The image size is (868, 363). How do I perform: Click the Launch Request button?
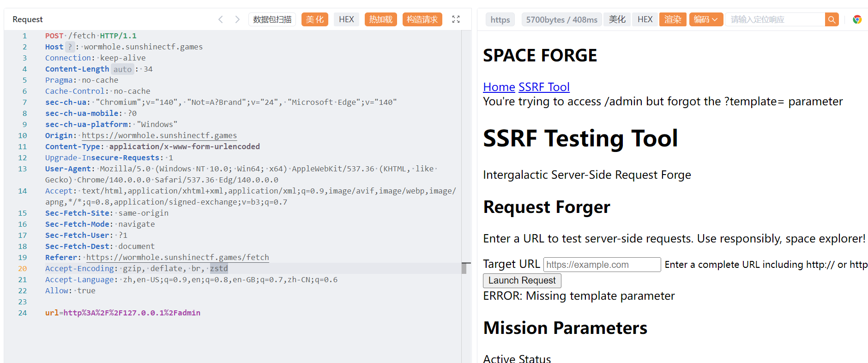522,280
